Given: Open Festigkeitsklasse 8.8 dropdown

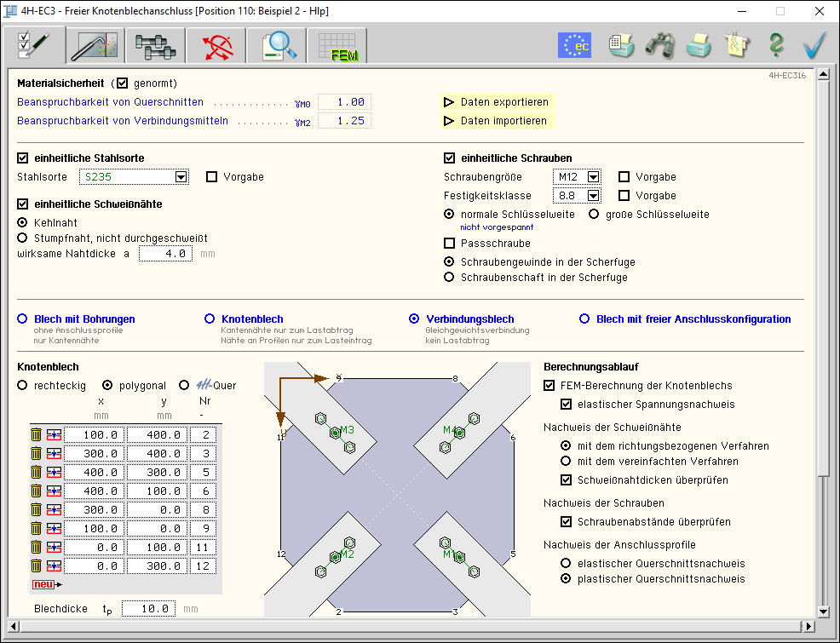Looking at the screenshot, I should [x=594, y=196].
